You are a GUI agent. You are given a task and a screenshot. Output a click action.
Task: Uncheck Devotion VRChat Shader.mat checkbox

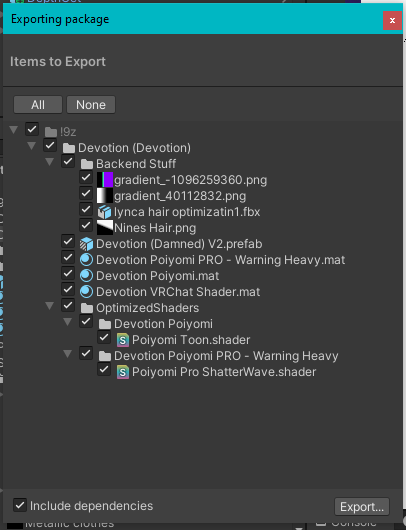pyautogui.click(x=68, y=289)
